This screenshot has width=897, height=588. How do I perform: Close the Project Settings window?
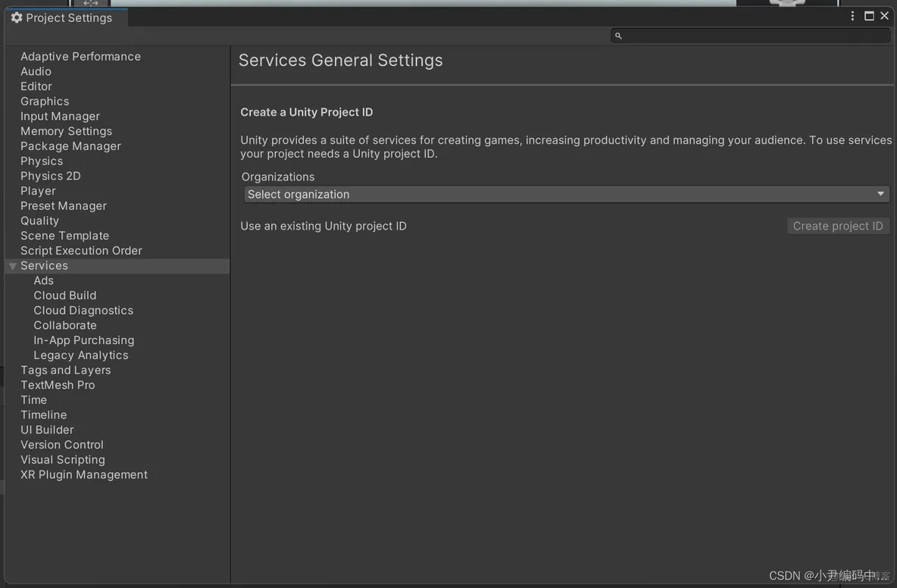tap(884, 16)
